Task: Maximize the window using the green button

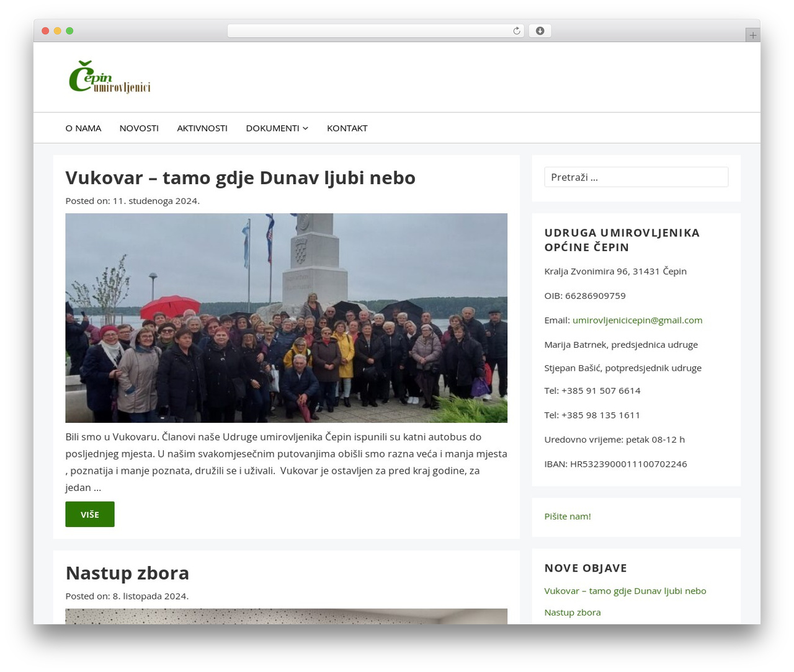Action: (x=69, y=31)
